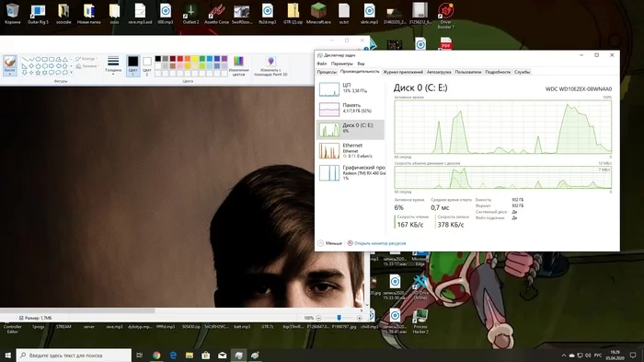Switch to the Подробности tab
This screenshot has width=644, height=362.
point(498,72)
